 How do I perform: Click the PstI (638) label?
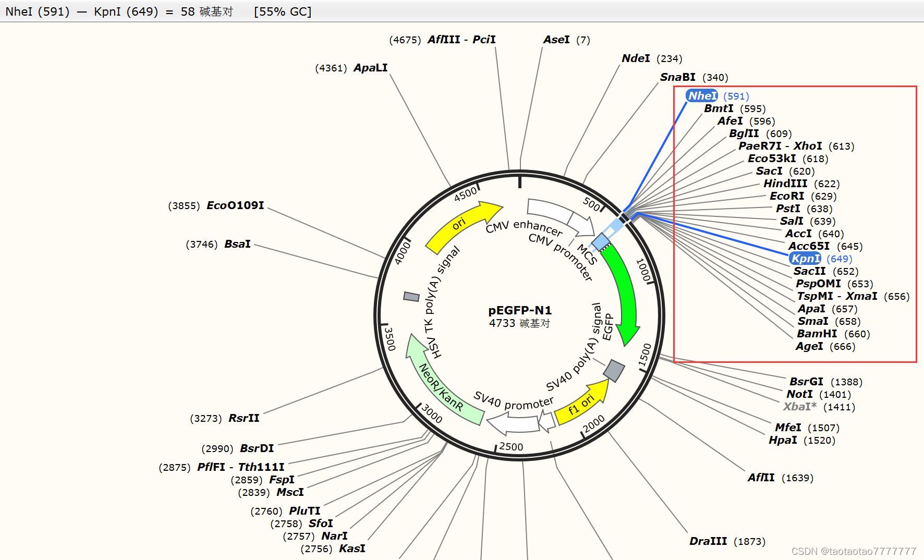(x=804, y=209)
